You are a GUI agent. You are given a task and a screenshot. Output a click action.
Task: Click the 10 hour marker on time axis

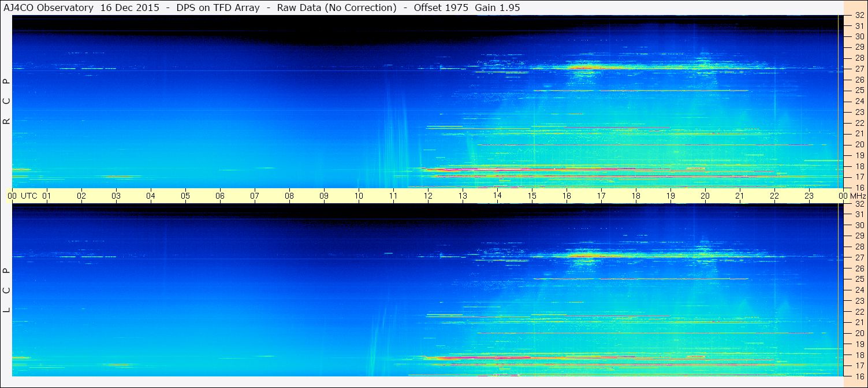point(359,196)
